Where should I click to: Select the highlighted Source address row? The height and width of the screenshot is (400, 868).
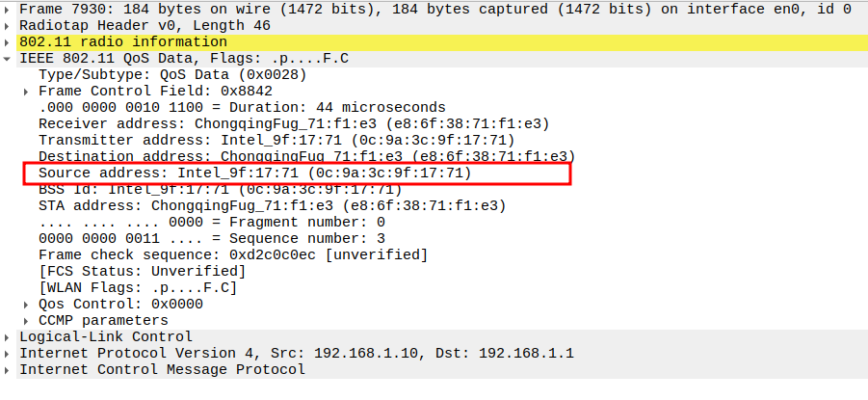[254, 173]
